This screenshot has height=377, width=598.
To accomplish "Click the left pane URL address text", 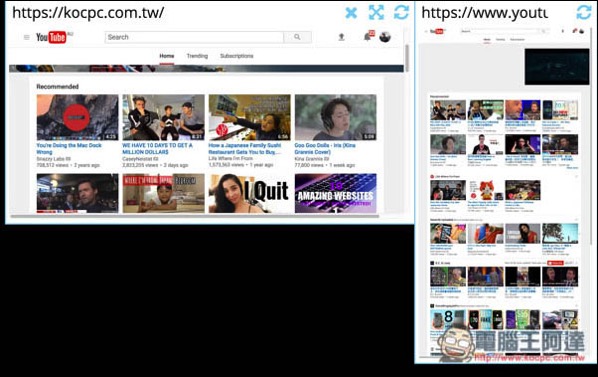I will tap(88, 13).
